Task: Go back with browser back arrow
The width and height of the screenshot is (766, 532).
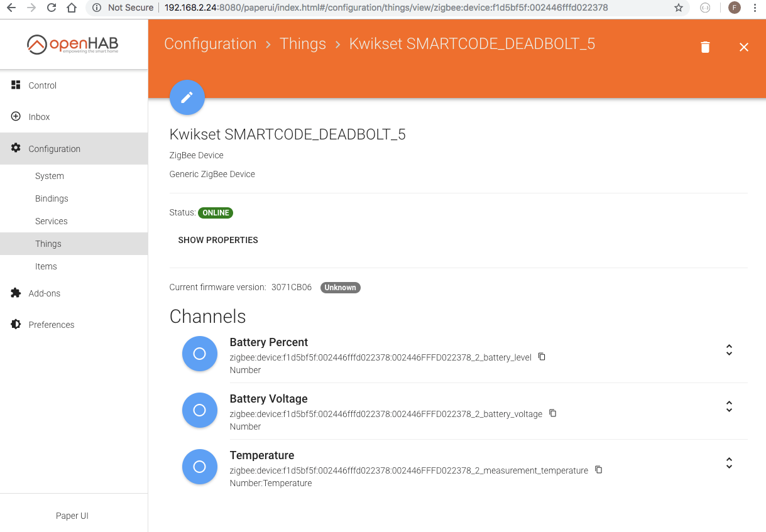Action: (x=11, y=8)
